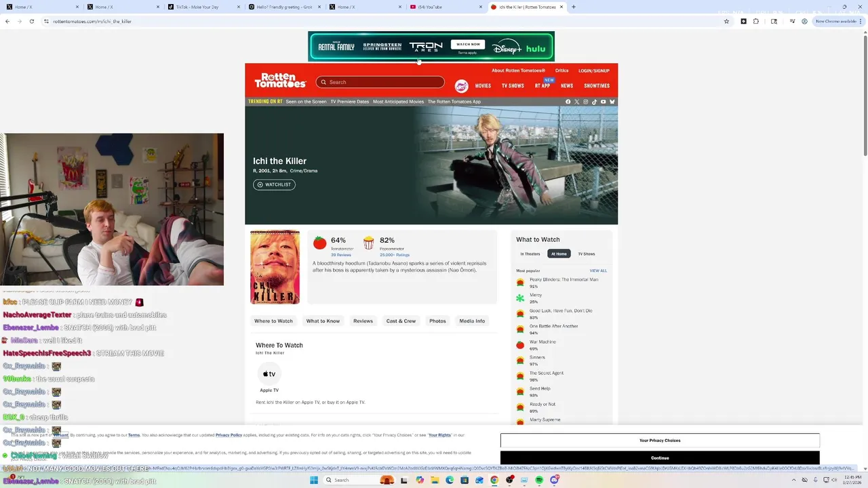Go back in Chrome
The image size is (868, 488).
coord(7,21)
